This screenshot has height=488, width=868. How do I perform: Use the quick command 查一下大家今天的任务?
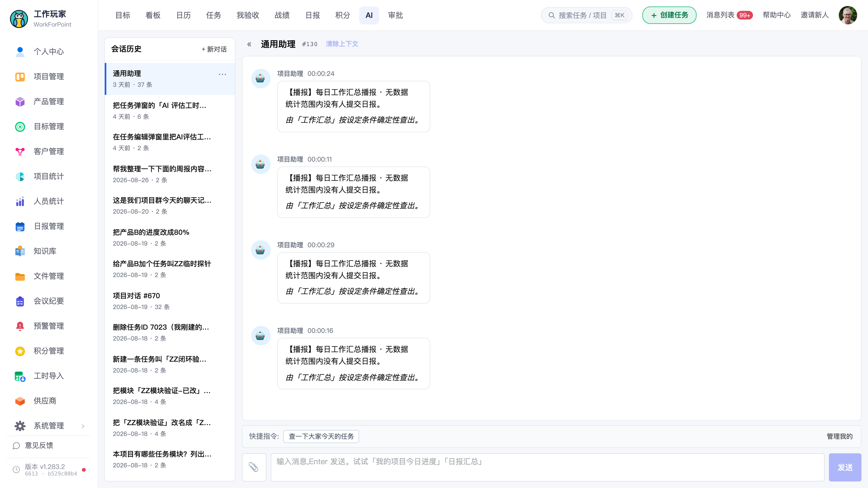[x=321, y=436]
